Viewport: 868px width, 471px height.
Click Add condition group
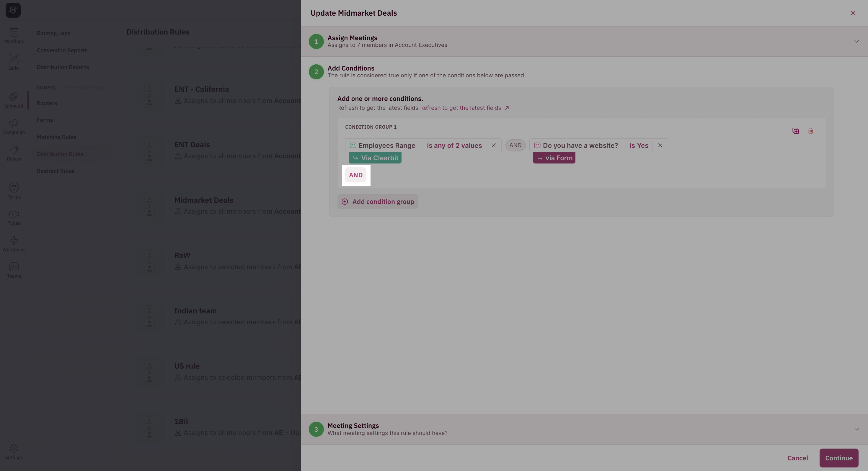pos(377,202)
